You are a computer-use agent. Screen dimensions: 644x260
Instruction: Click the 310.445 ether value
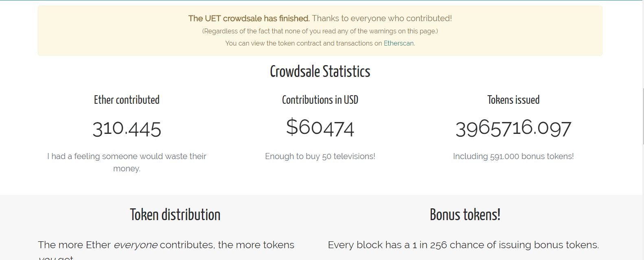click(x=127, y=129)
